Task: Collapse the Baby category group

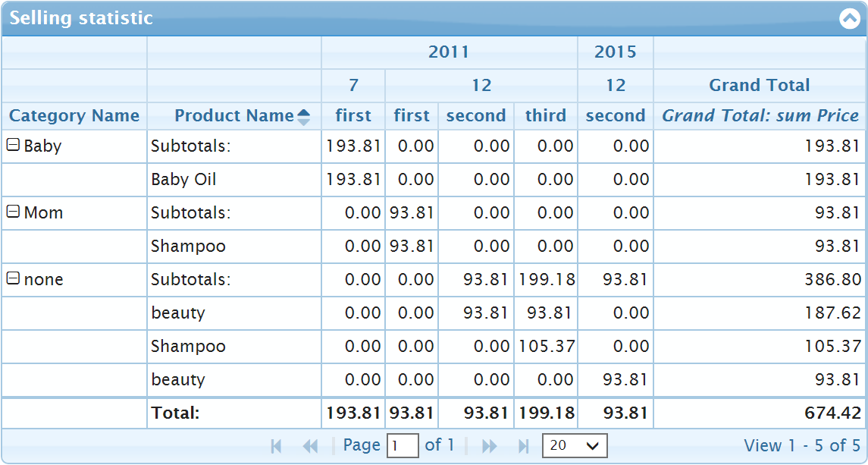Action: click(x=14, y=145)
